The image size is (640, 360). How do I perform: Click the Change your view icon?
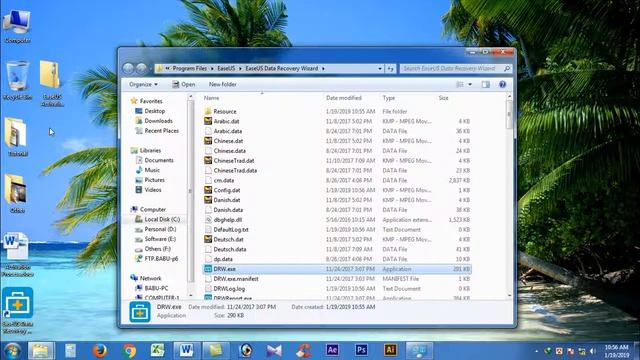[x=460, y=84]
